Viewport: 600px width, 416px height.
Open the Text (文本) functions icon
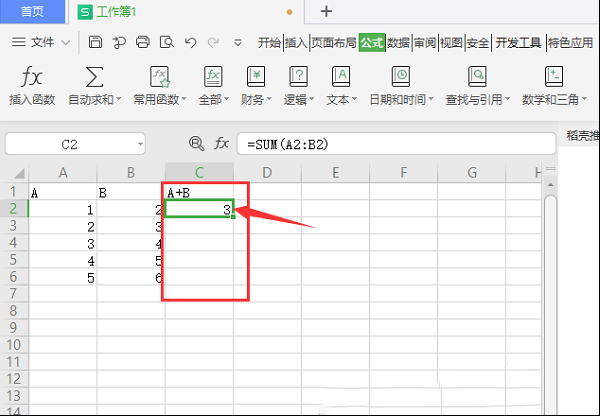tap(341, 77)
